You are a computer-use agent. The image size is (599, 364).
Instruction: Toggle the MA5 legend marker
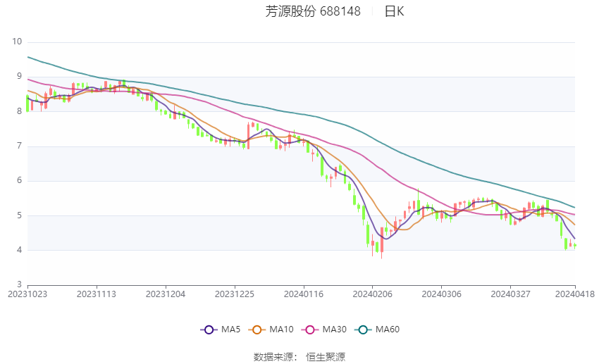click(x=209, y=330)
